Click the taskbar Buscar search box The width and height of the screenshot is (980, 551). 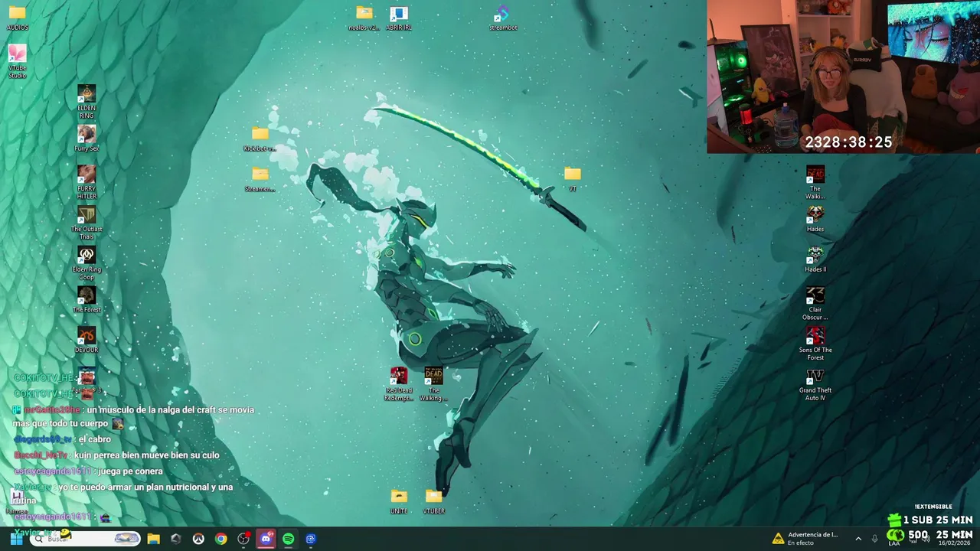coord(85,539)
